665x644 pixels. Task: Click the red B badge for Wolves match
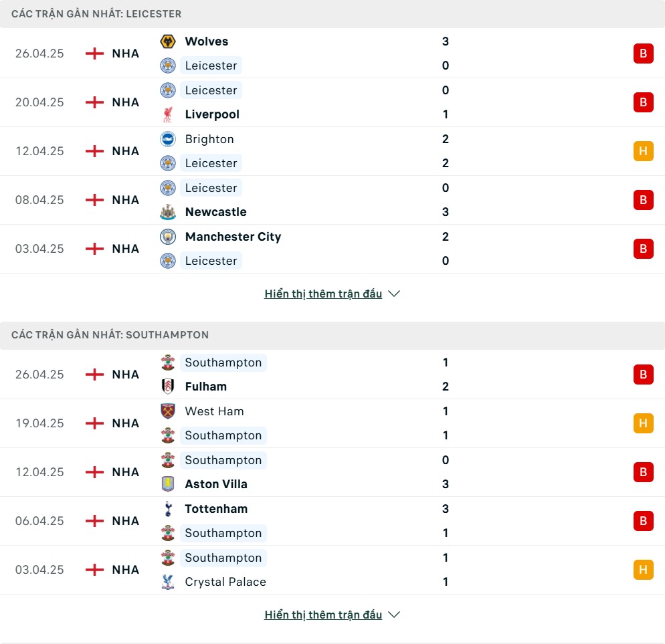click(x=643, y=53)
